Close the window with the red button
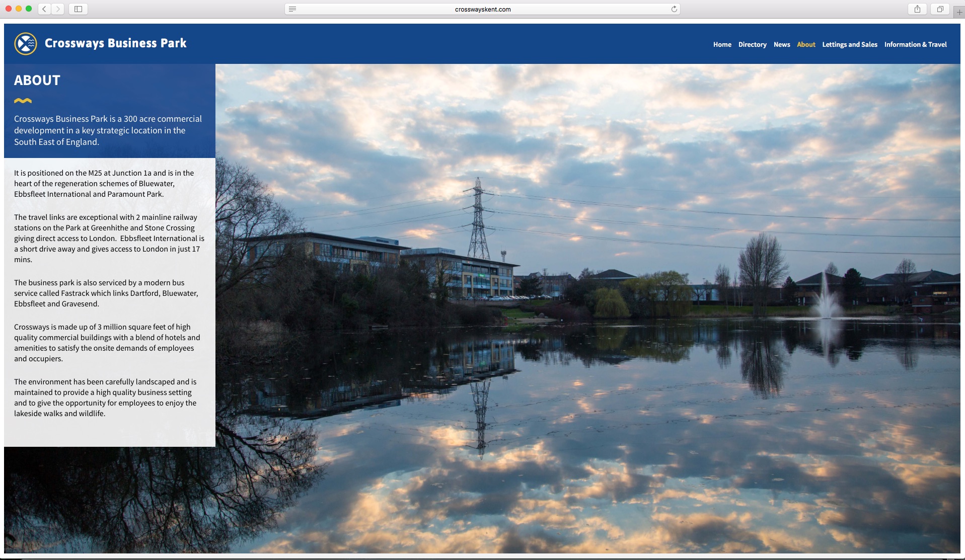This screenshot has height=560, width=965. click(x=9, y=9)
